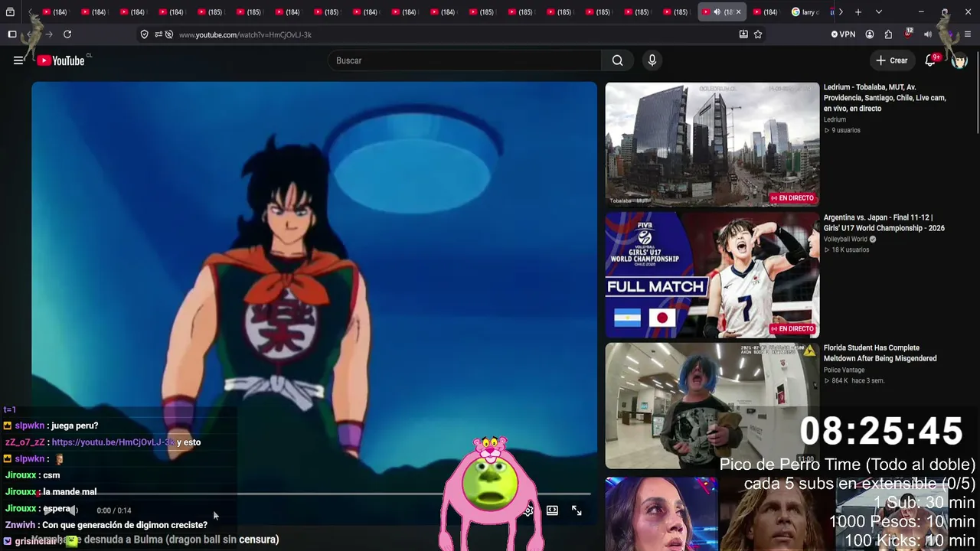Open the Florida Student meltdown thumbnail
Screen dimensions: 980x551
click(x=712, y=406)
